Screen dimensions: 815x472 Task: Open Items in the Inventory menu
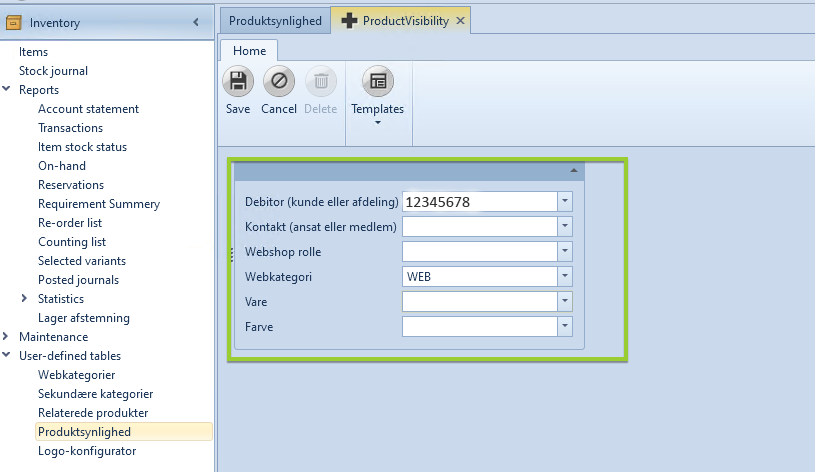point(33,52)
